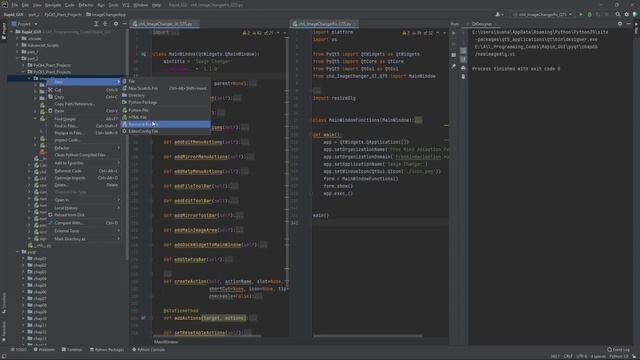Open the Event Log in status bar
This screenshot has width=640, height=360.
coord(618,349)
